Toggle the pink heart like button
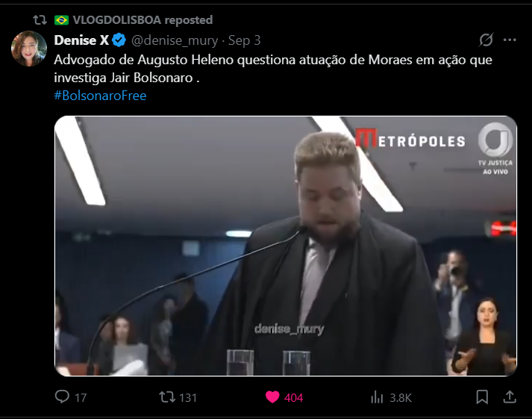This screenshot has height=419, width=532. [272, 397]
